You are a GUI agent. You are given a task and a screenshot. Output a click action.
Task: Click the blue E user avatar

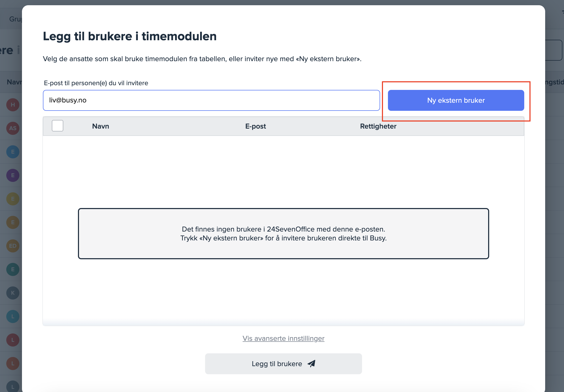pos(13,152)
